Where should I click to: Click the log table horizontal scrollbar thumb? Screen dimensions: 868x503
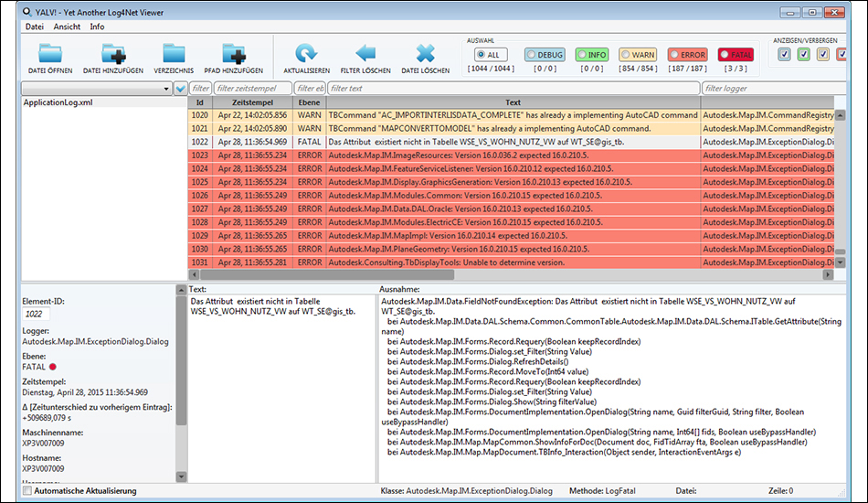[x=326, y=274]
